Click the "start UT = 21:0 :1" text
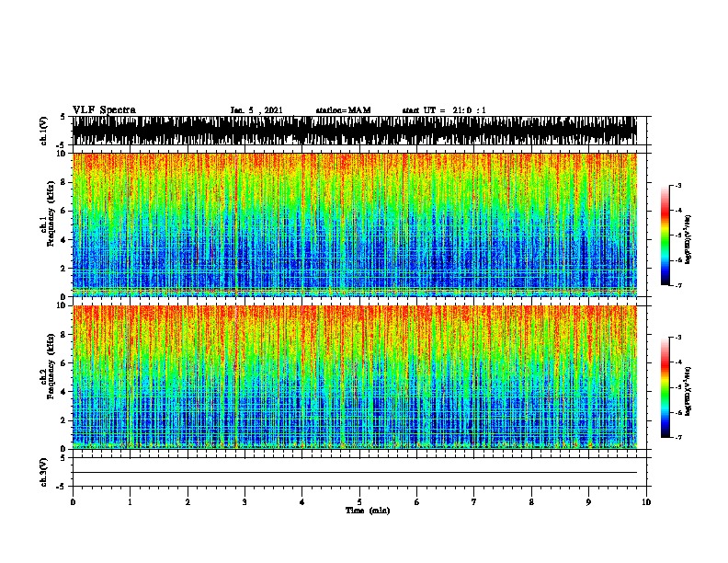The width and height of the screenshot is (728, 563). (x=444, y=110)
